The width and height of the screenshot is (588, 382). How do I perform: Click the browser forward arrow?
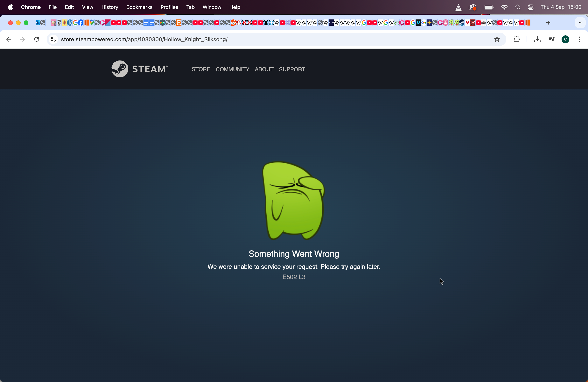(23, 39)
